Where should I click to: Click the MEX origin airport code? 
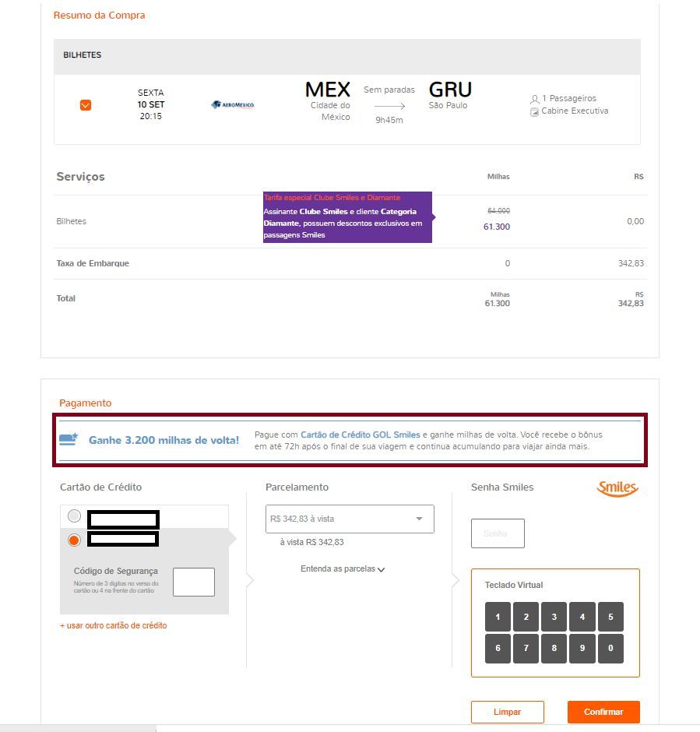[x=328, y=90]
